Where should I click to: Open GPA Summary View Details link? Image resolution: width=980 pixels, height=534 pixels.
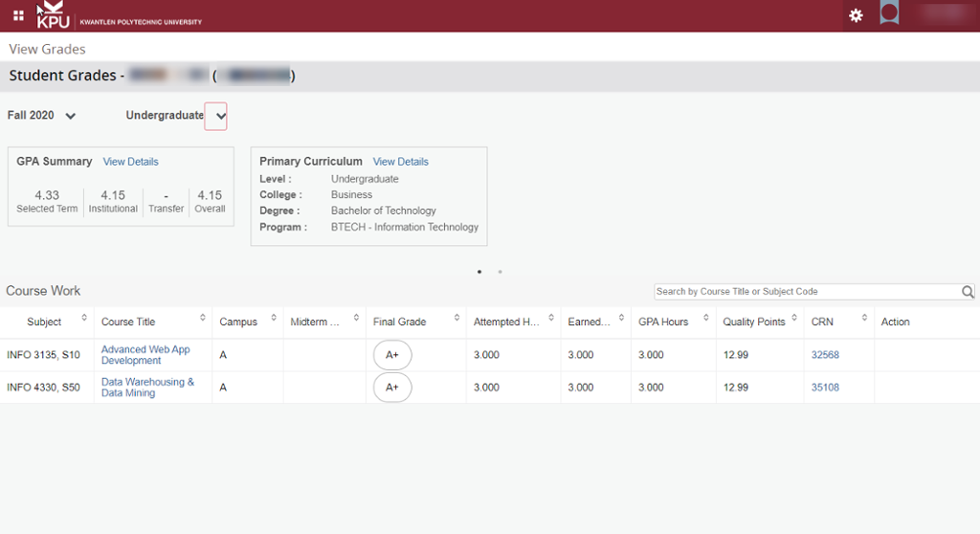tap(130, 162)
